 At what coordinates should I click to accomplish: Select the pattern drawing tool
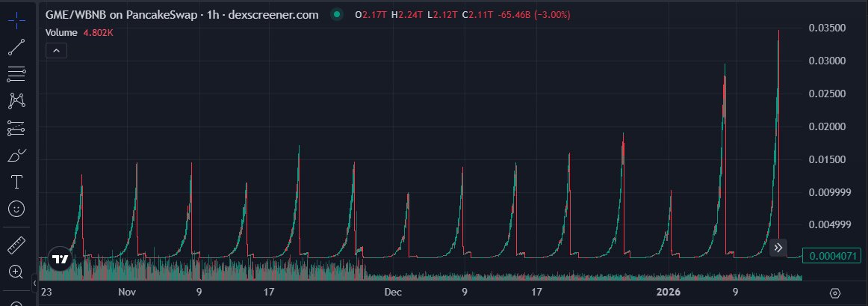(x=16, y=101)
